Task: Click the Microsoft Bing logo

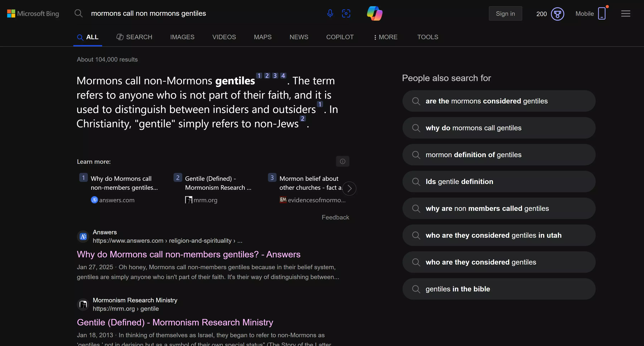Action: tap(33, 13)
